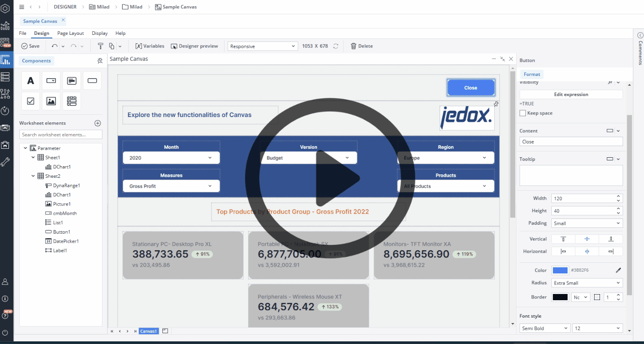The height and width of the screenshot is (344, 644).
Task: Click the Designer preview button
Action: coord(195,46)
